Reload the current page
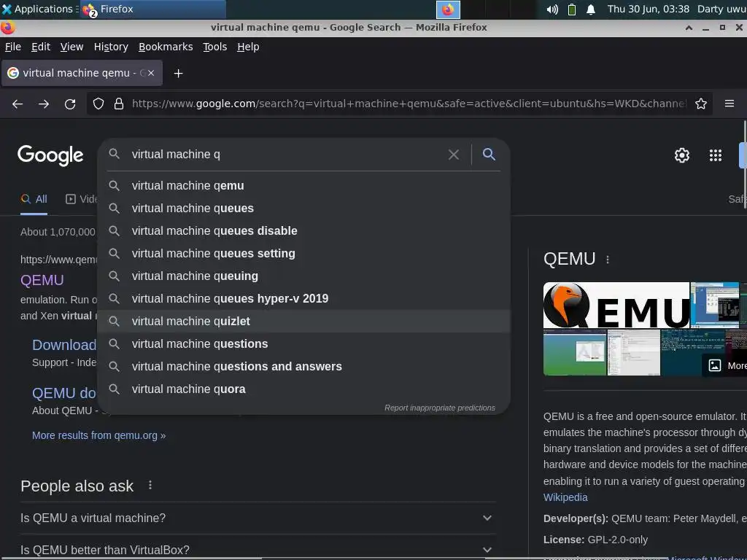Viewport: 747px width, 560px height. click(70, 104)
